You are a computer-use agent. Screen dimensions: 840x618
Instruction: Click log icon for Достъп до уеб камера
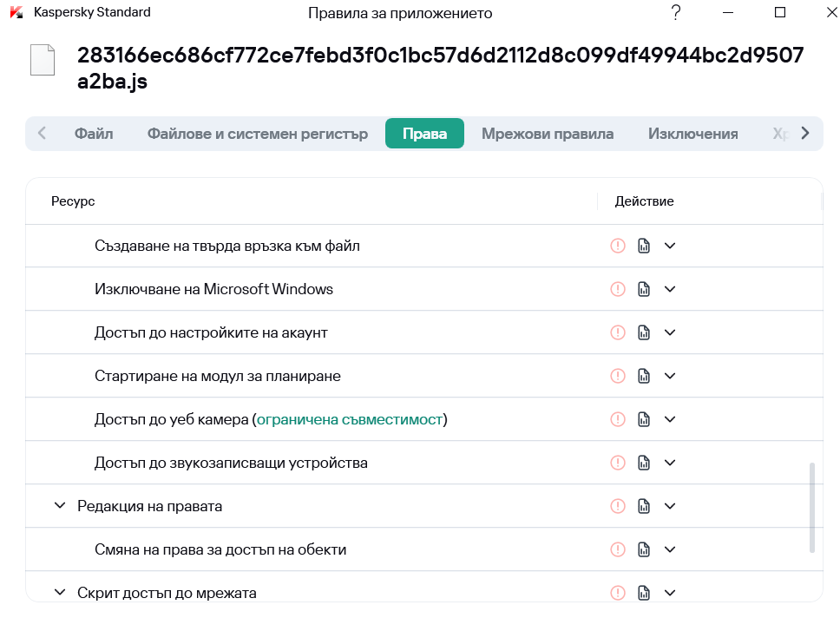643,419
